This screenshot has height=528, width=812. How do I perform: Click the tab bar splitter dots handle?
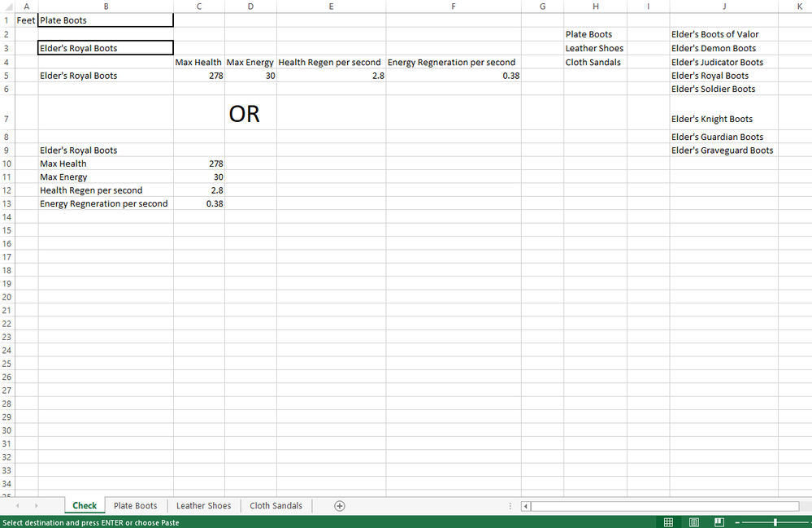point(510,506)
